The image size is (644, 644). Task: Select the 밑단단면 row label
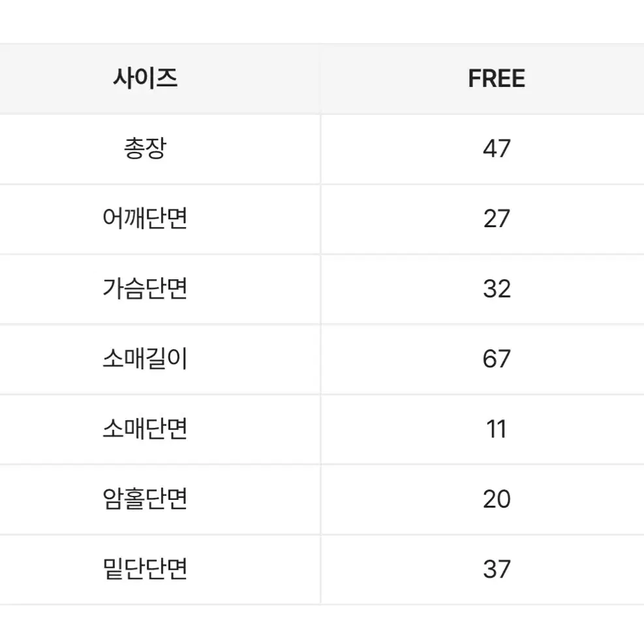click(145, 569)
